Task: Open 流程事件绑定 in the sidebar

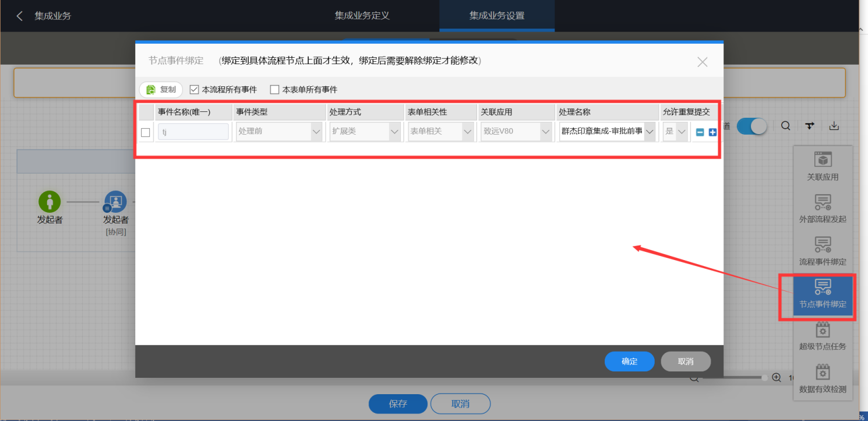Action: point(823,251)
